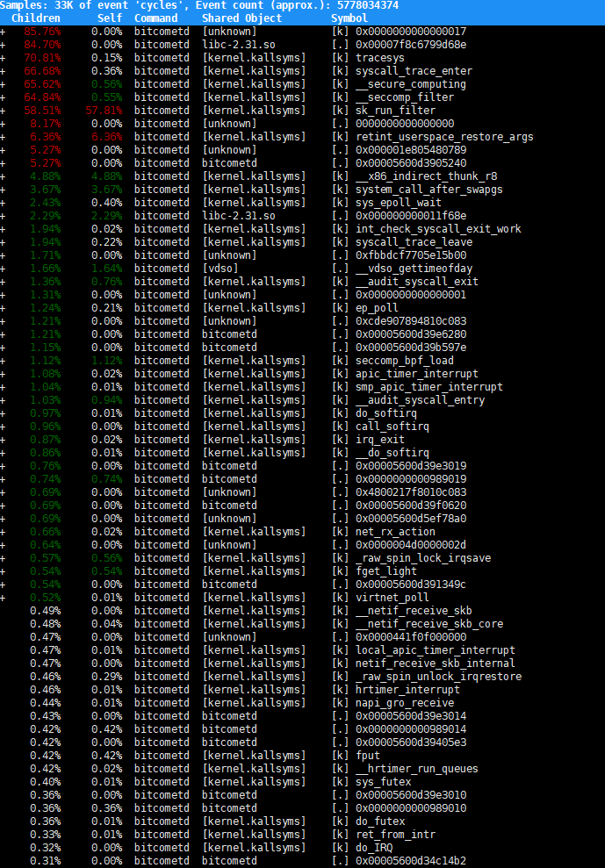Click the Command column header
605x868 pixels.
point(155,18)
